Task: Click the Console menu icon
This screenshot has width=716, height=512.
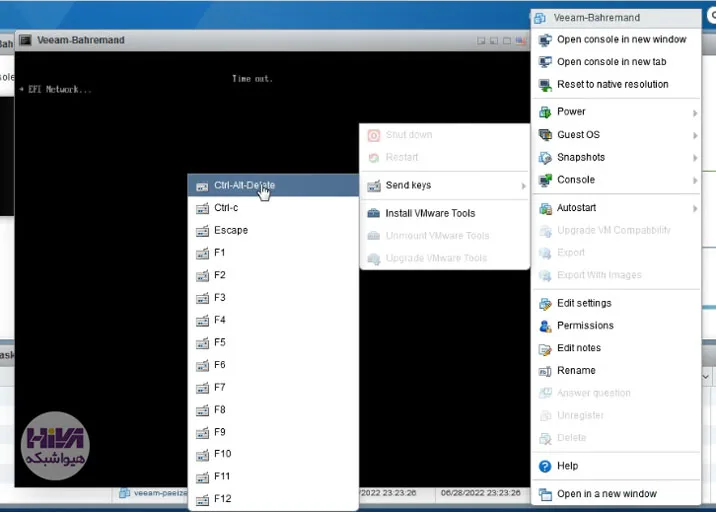Action: pos(545,180)
